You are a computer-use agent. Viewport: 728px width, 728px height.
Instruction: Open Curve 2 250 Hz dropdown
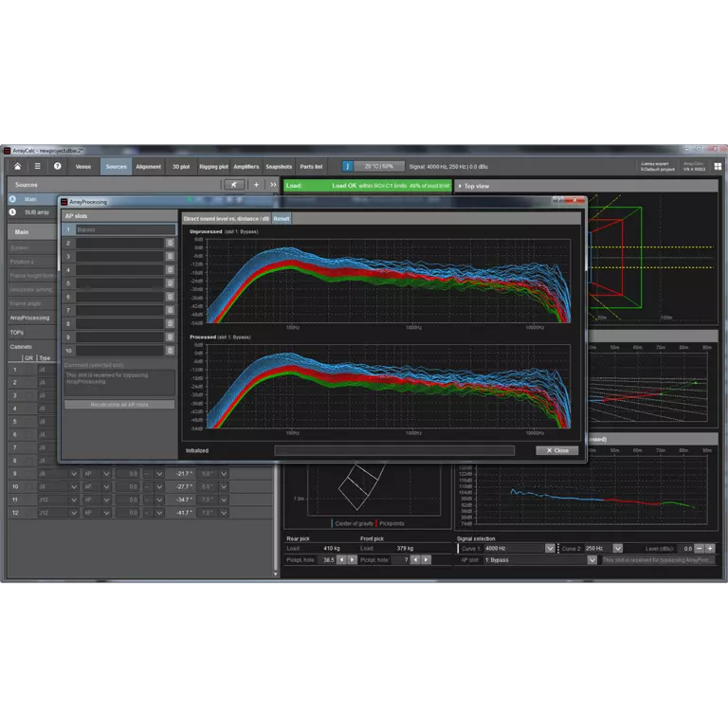[617, 548]
